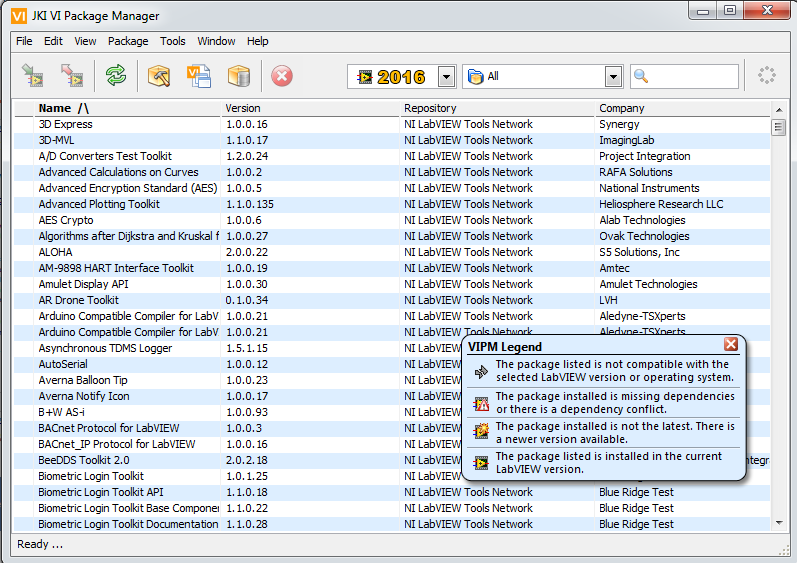Select Averna Balloon Tip
The image size is (797, 563).
(x=83, y=381)
